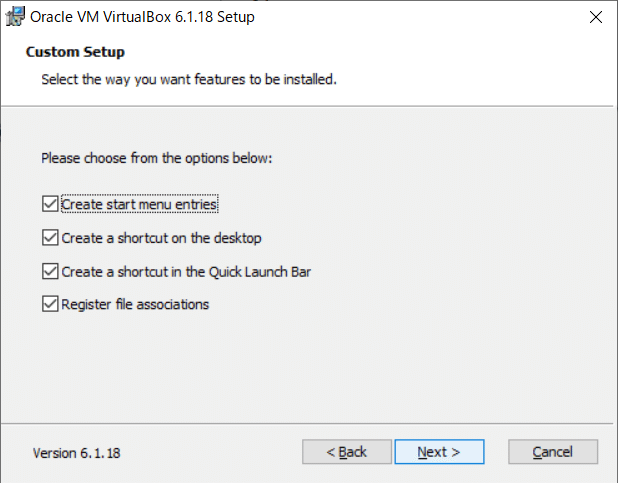Screen dimensions: 618x483
Task: Uncheck the Create start menu entries checkbox
Action: 50,204
